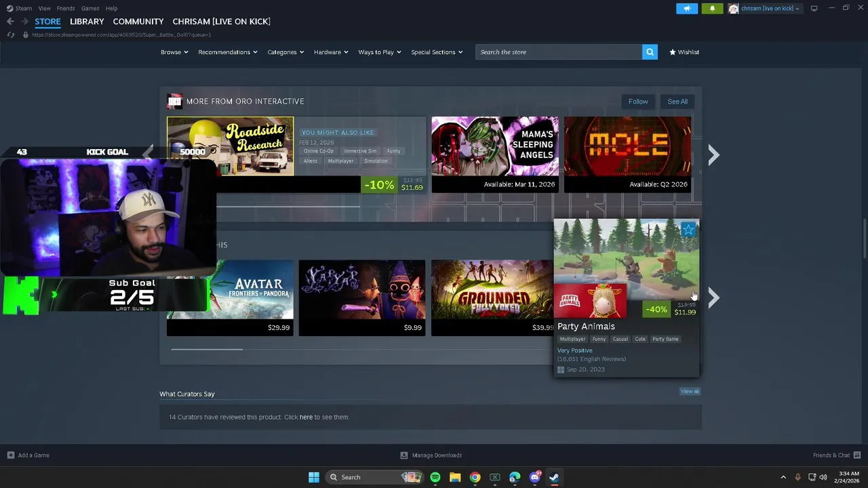The width and height of the screenshot is (868, 488).
Task: Click the volume speaker tray icon
Action: [823, 477]
